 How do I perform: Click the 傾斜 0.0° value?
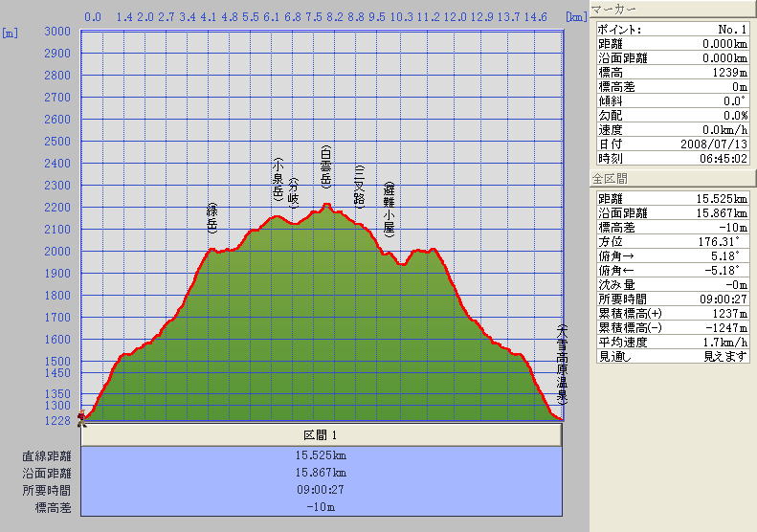735,100
